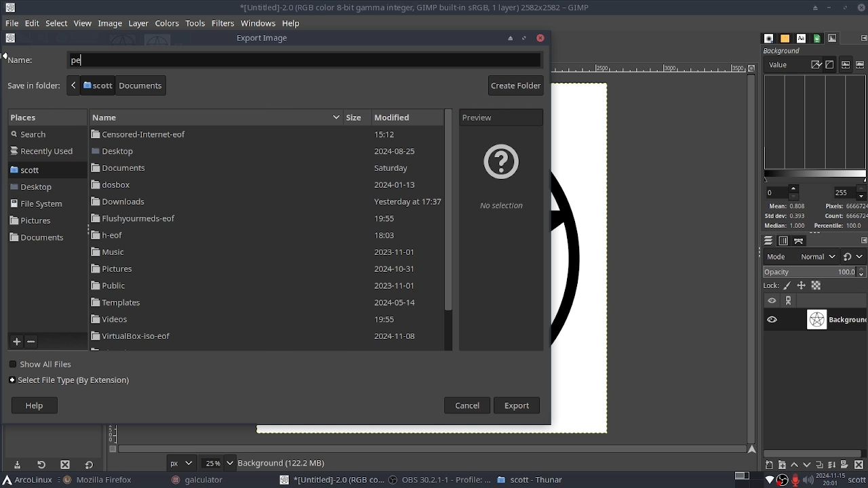Select the Channels tab icon in layers dock
This screenshot has height=488, width=868.
[x=783, y=241]
